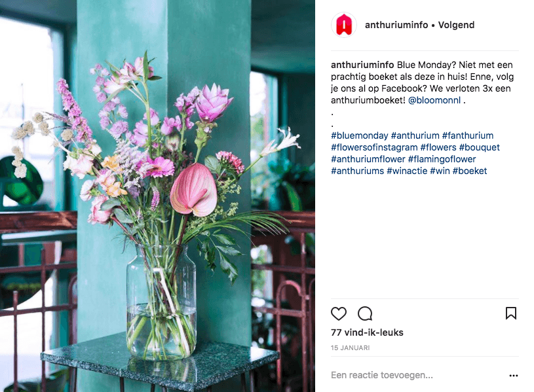Open the three-dot more options menu
The height and width of the screenshot is (392, 534).
click(x=513, y=376)
